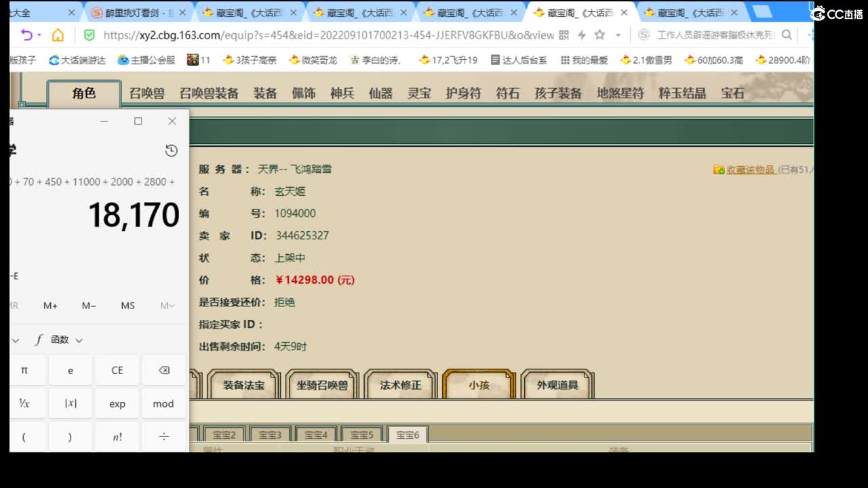Switch to the 神兵 tab

tap(342, 94)
